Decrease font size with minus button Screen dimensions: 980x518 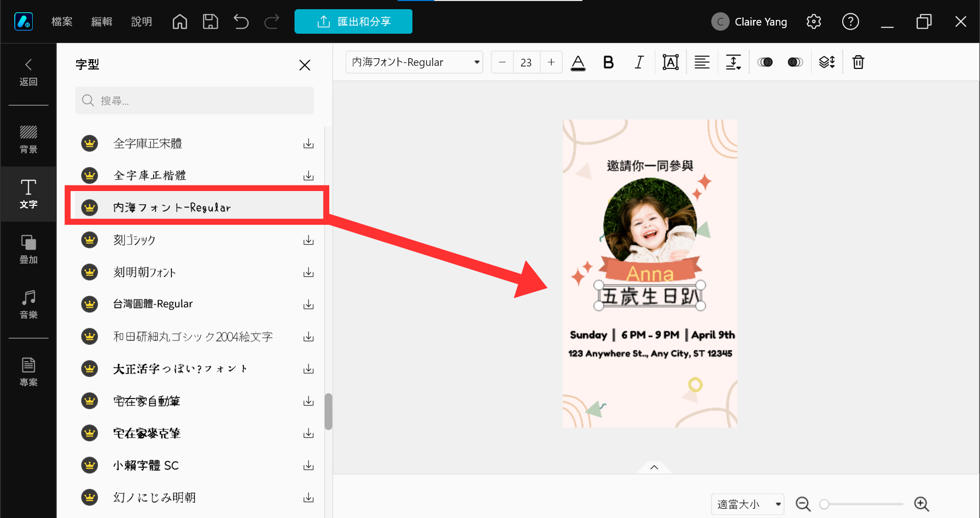pyautogui.click(x=502, y=62)
